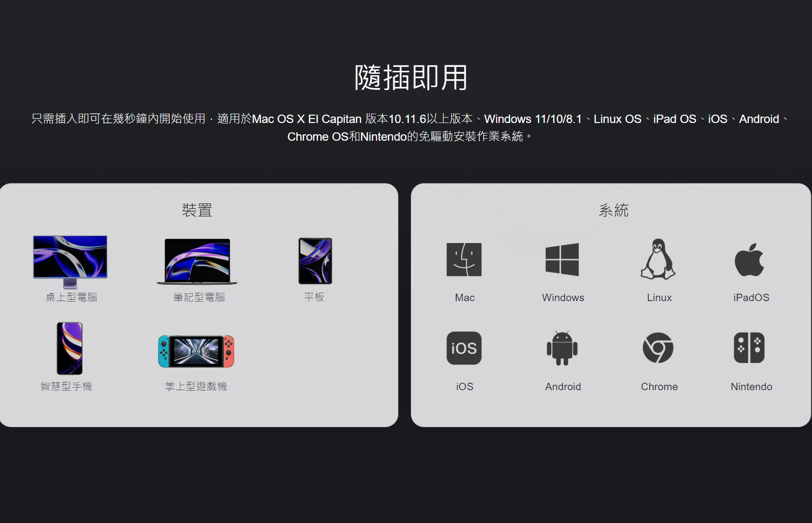
Task: Click the 桌上型電腦 label
Action: click(x=71, y=297)
